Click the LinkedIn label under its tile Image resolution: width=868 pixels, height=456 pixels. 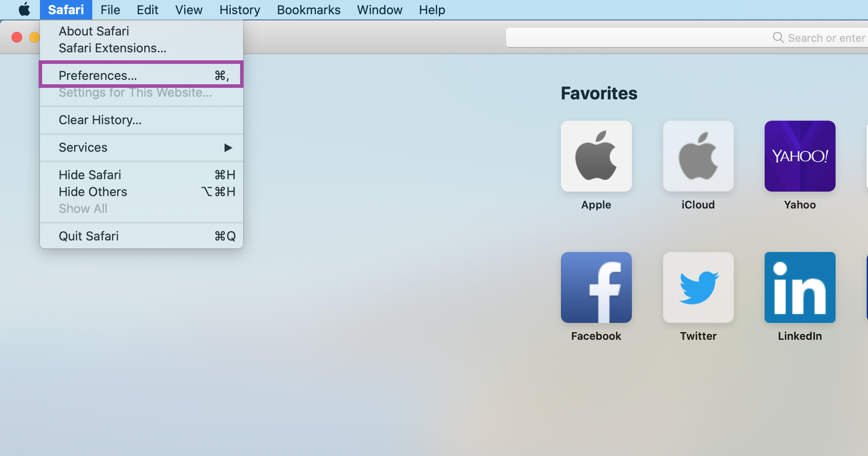tap(800, 336)
